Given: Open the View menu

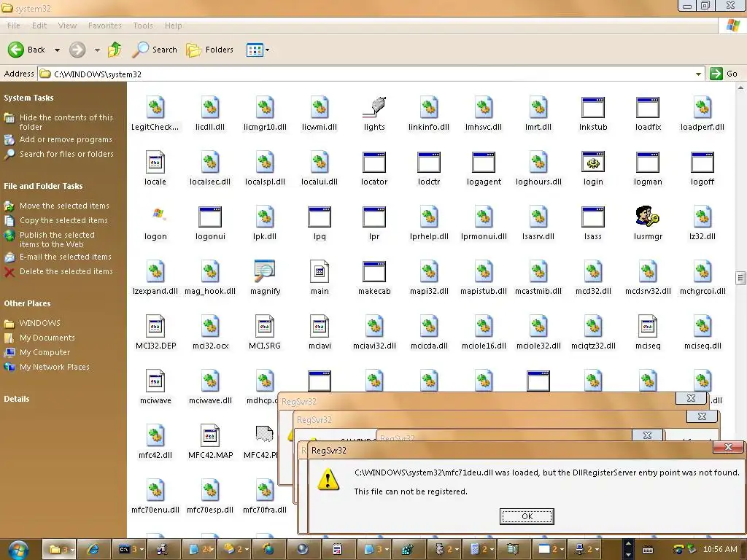Looking at the screenshot, I should coord(67,26).
